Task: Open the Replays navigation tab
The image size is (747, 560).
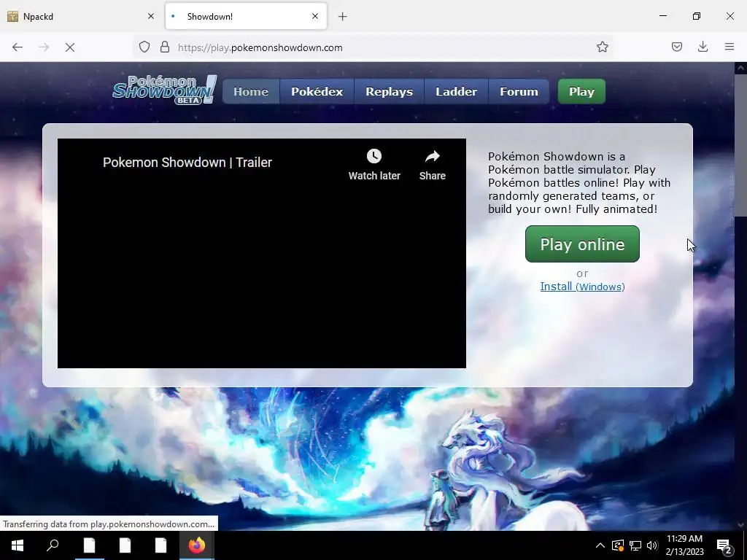Action: point(390,91)
